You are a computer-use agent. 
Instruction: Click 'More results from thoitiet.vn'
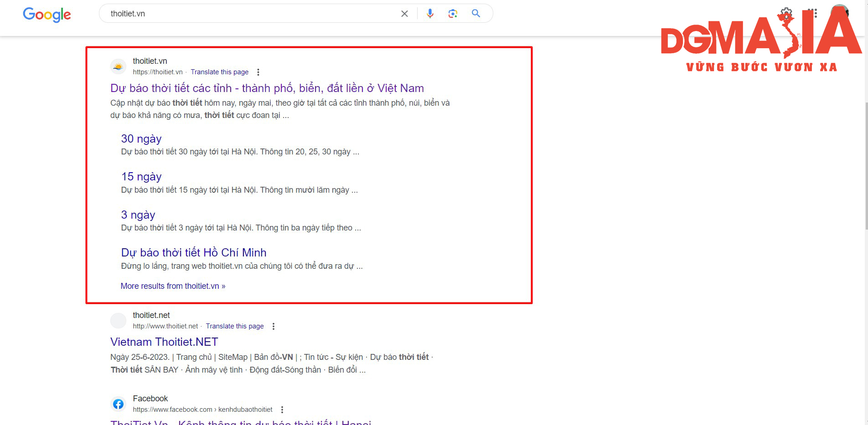173,286
